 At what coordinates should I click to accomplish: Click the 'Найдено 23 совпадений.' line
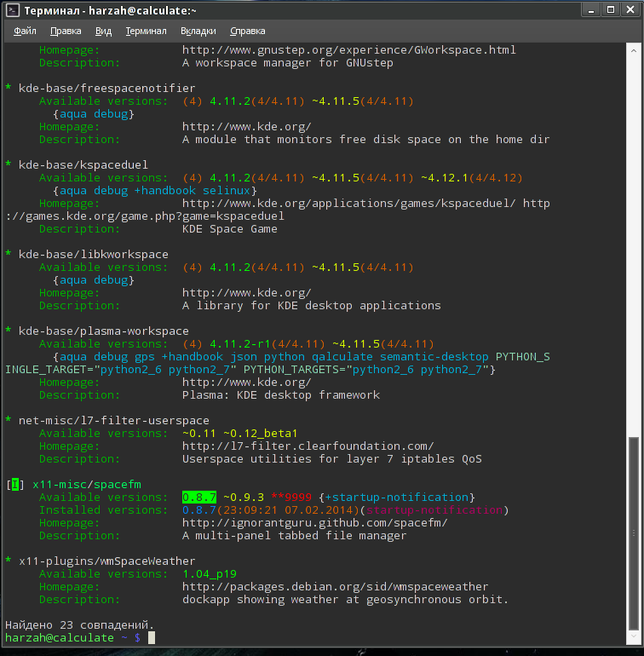click(x=79, y=625)
